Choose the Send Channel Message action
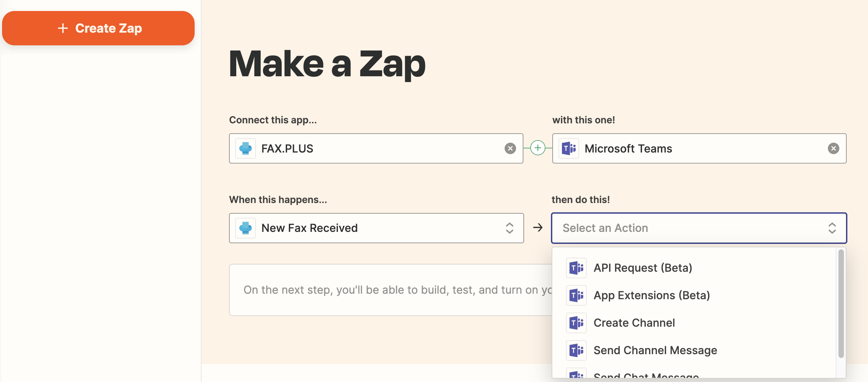Viewport: 868px width, 382px height. coord(695,350)
